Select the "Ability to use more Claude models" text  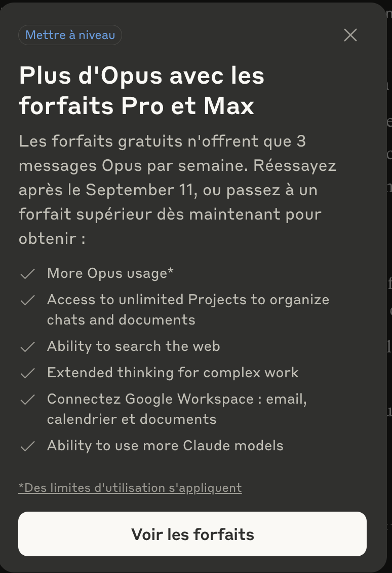point(165,446)
